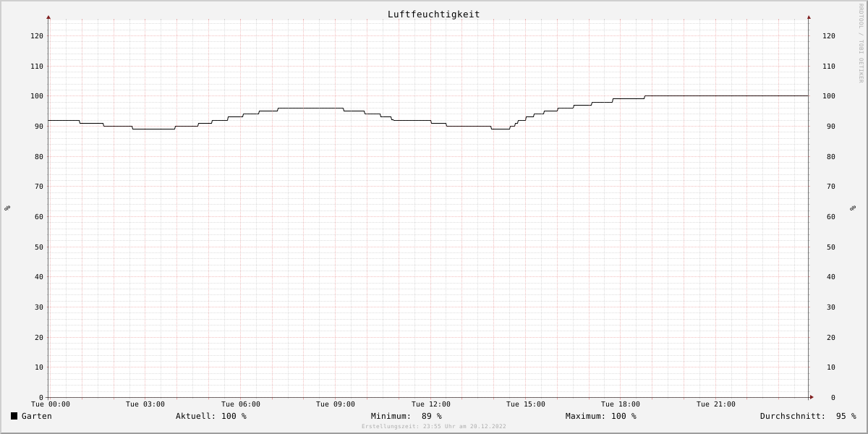Click the 40 label on left y-axis
This screenshot has width=868, height=434.
[39, 277]
